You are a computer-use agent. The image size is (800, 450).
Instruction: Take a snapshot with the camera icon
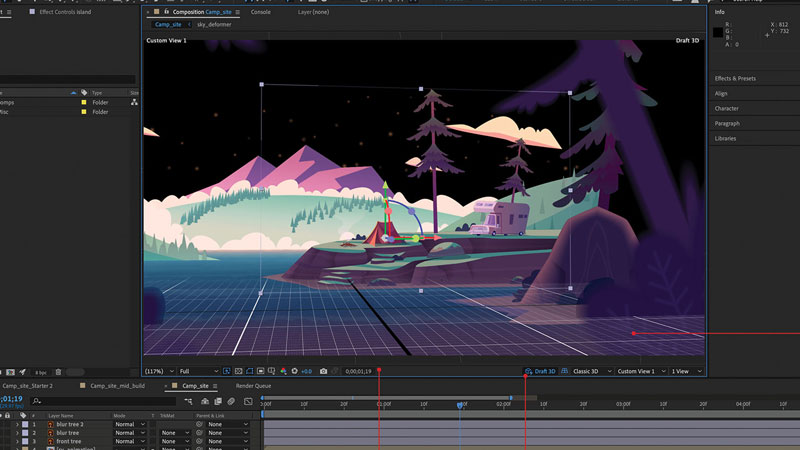click(x=323, y=371)
